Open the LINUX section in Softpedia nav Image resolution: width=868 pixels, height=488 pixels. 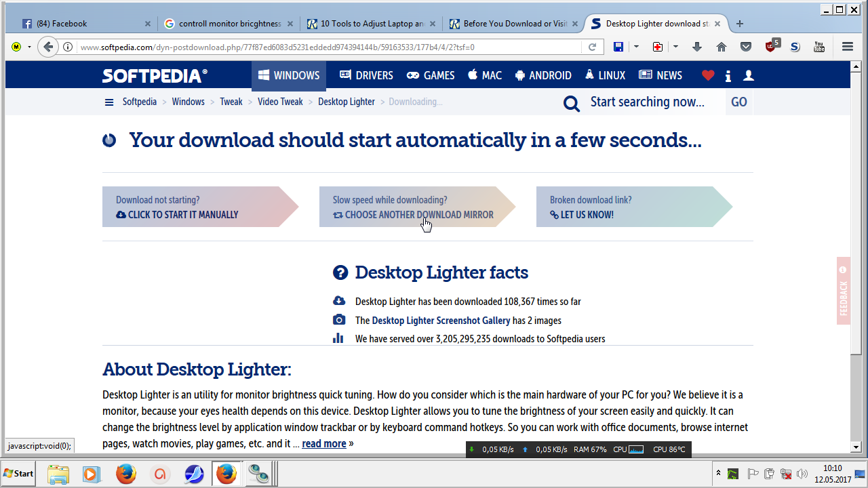click(606, 75)
